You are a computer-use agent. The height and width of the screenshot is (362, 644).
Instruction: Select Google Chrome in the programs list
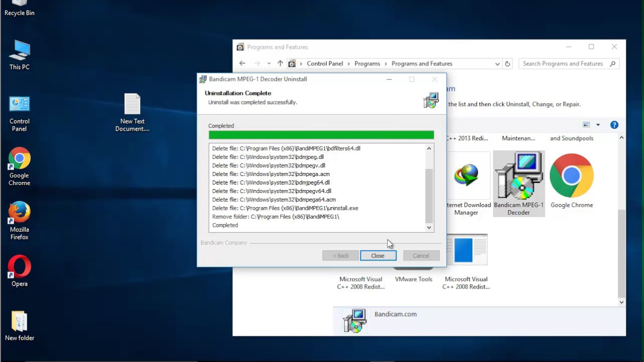tap(572, 181)
